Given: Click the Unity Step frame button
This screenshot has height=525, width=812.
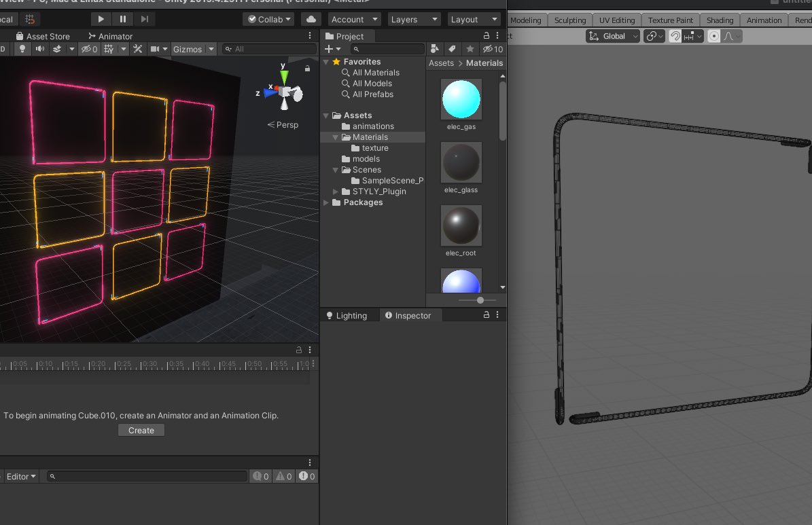Looking at the screenshot, I should pyautogui.click(x=145, y=19).
